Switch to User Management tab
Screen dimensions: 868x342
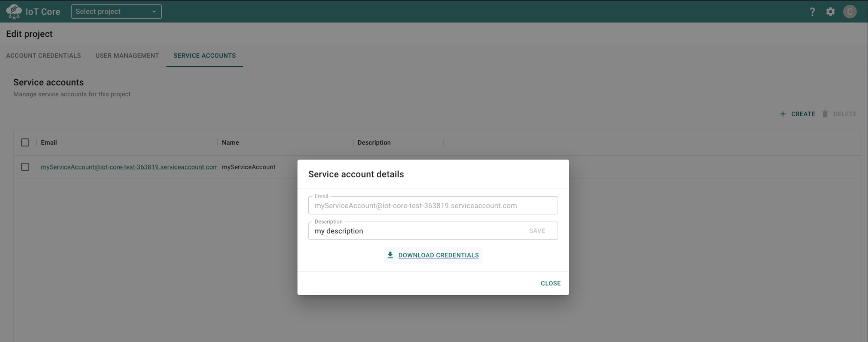click(x=127, y=56)
